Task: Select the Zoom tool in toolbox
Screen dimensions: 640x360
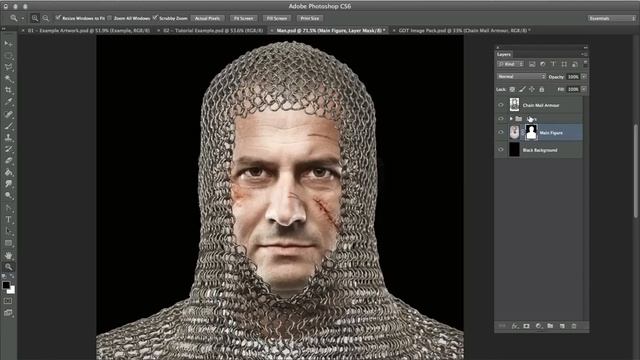Action: coord(9,267)
